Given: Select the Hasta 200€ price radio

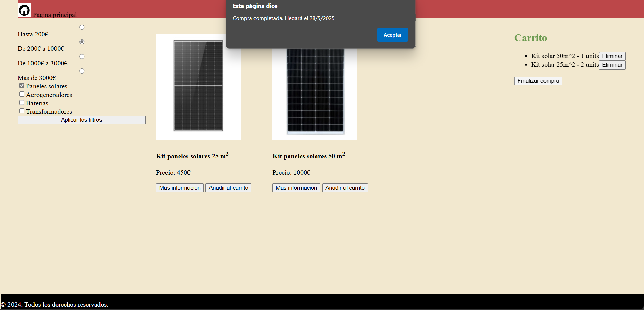Looking at the screenshot, I should (82, 27).
